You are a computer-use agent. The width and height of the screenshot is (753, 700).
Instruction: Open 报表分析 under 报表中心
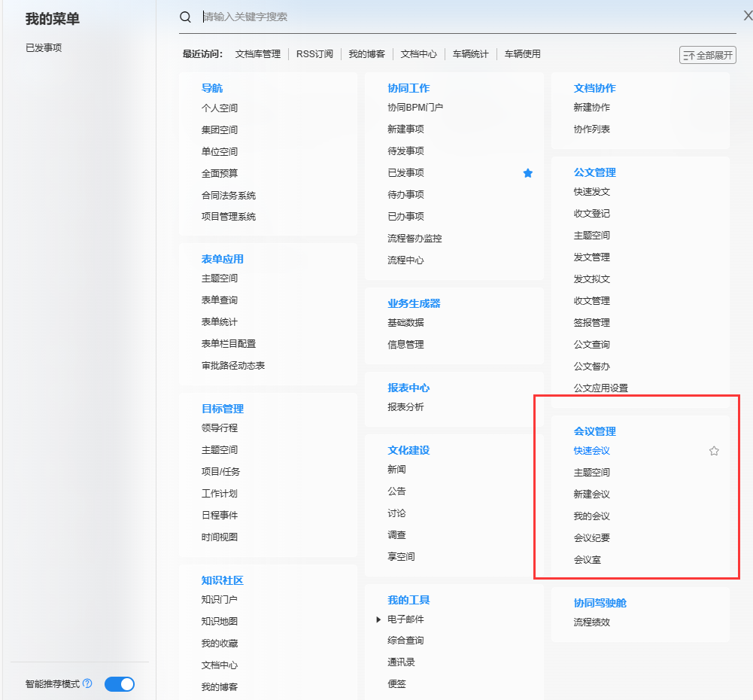[x=405, y=407]
